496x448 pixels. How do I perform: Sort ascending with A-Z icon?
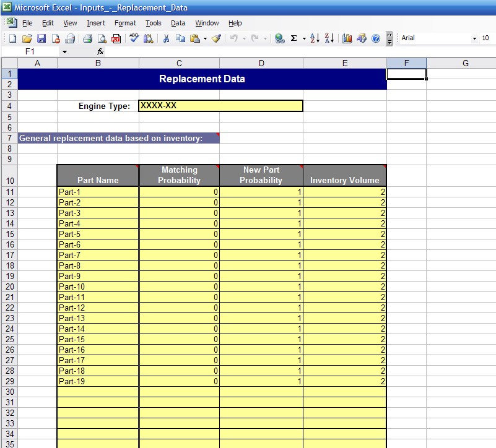pyautogui.click(x=315, y=38)
